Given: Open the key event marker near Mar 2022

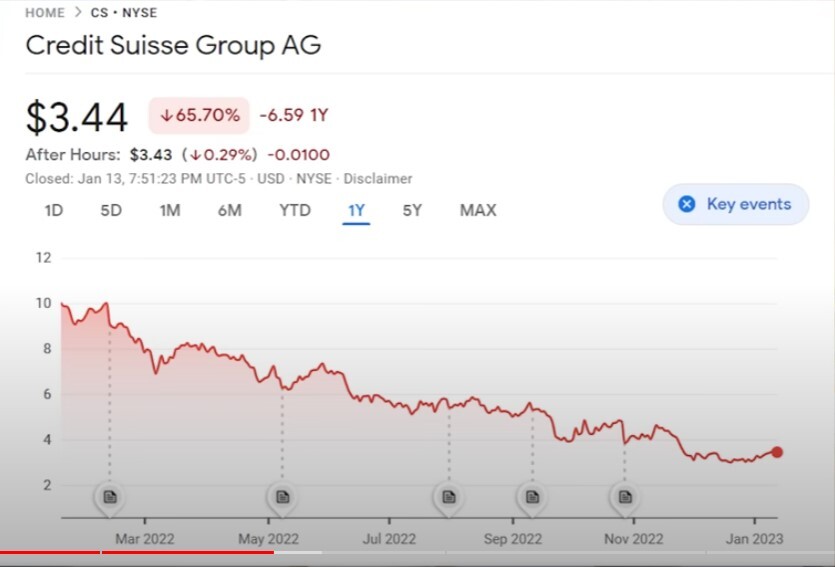Looking at the screenshot, I should [110, 497].
